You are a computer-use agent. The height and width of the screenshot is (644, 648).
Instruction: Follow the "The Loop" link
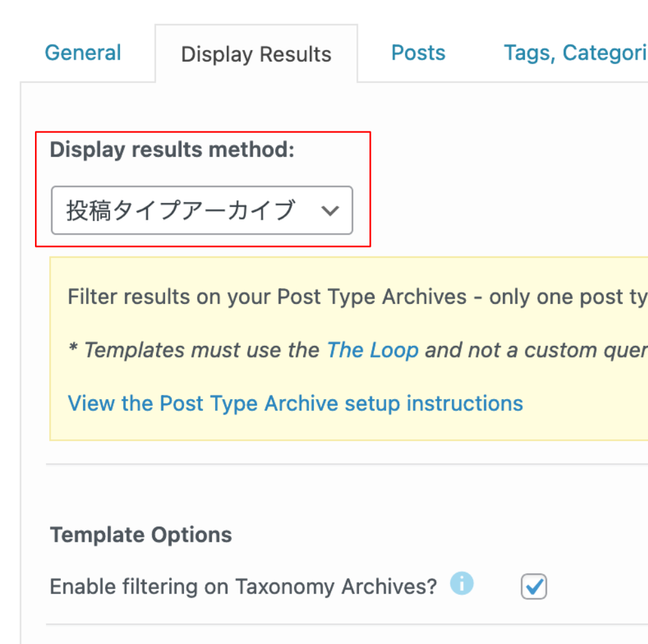(x=372, y=351)
